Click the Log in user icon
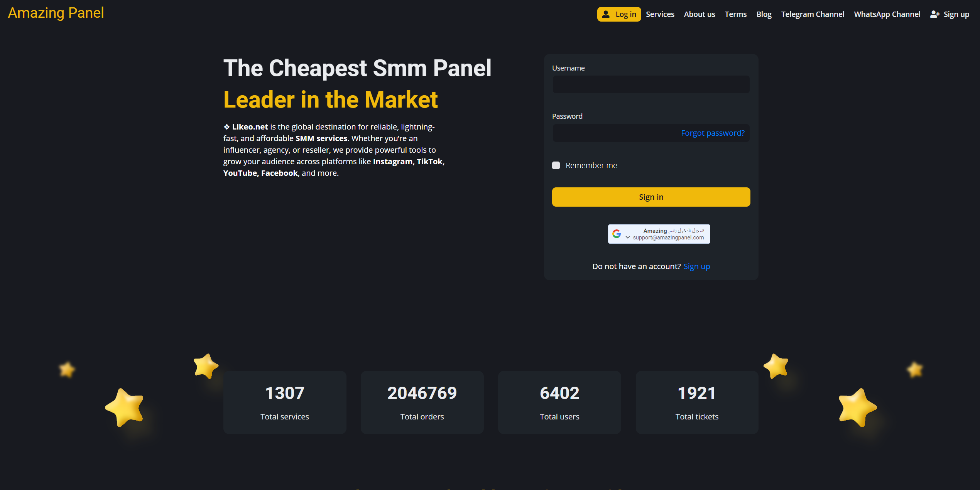The image size is (980, 490). (x=606, y=14)
